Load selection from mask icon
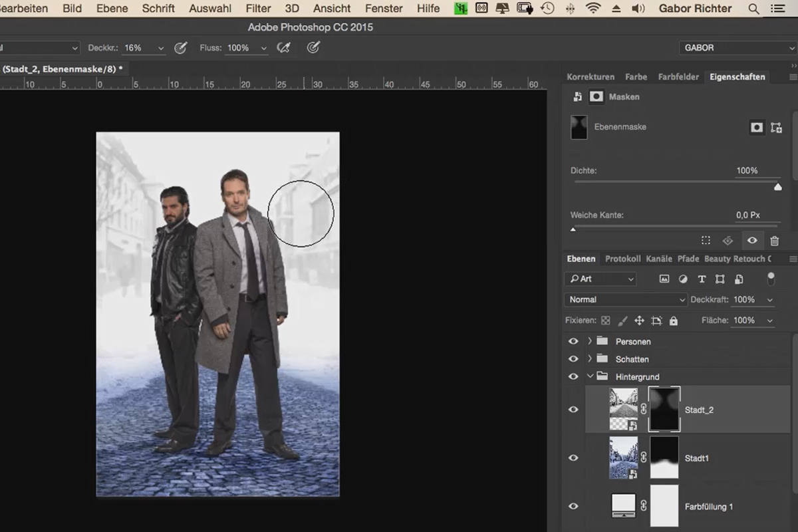 [706, 241]
